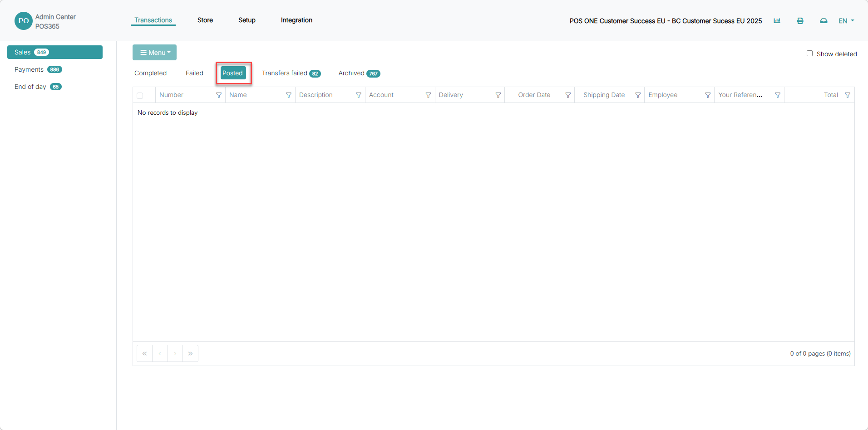This screenshot has width=868, height=430.
Task: Click the company name in header
Action: [x=666, y=21]
